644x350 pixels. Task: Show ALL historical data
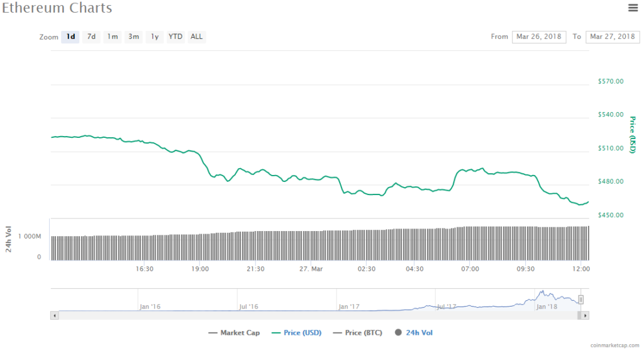(x=197, y=37)
